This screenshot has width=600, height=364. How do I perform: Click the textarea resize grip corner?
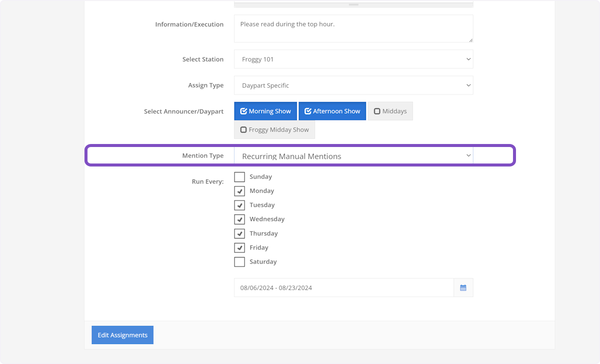point(470,39)
